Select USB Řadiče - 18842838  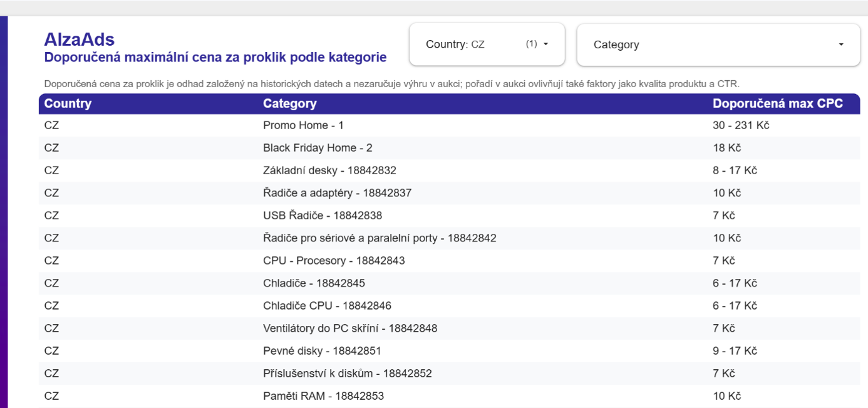pyautogui.click(x=322, y=216)
